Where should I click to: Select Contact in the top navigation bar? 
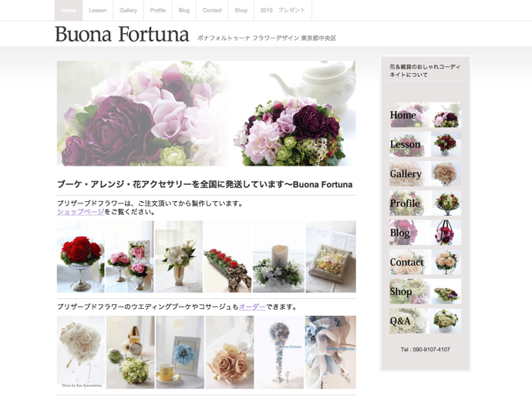[x=212, y=10]
